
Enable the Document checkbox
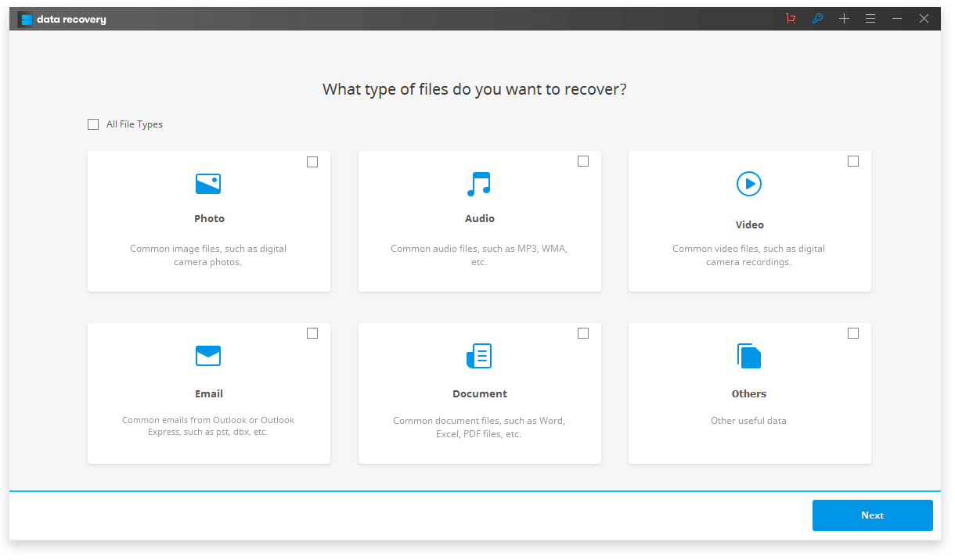pos(583,332)
